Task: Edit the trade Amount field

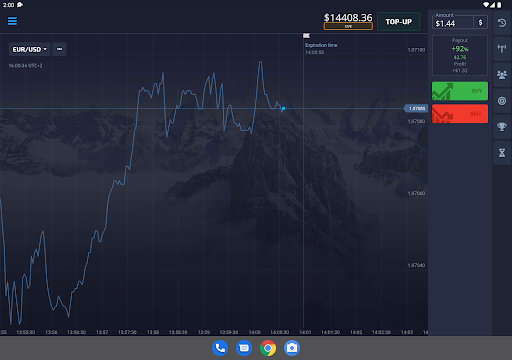Action: coord(453,23)
